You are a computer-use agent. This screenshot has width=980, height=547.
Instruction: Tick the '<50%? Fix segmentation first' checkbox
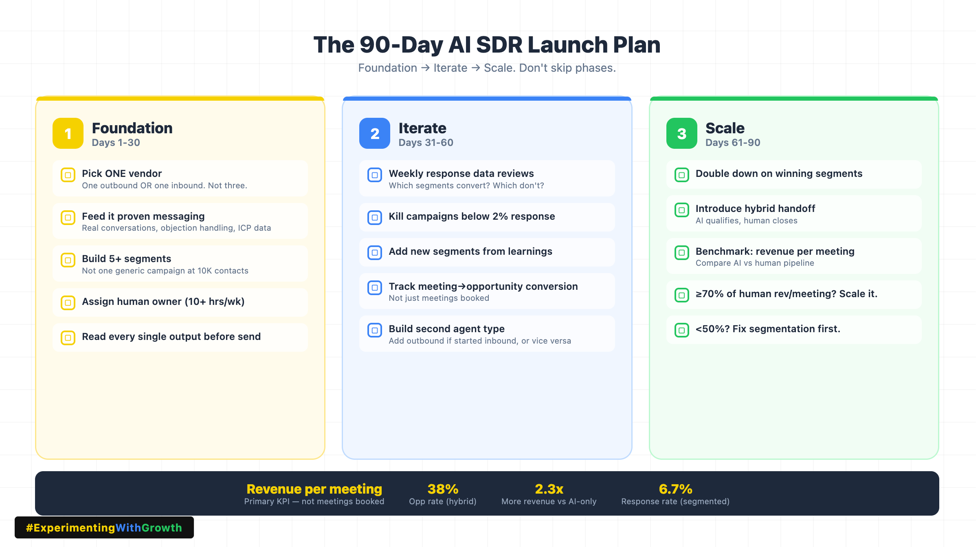coord(681,330)
